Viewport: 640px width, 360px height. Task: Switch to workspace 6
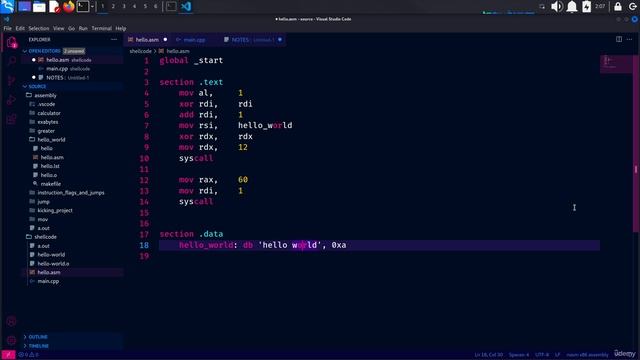[x=156, y=7]
